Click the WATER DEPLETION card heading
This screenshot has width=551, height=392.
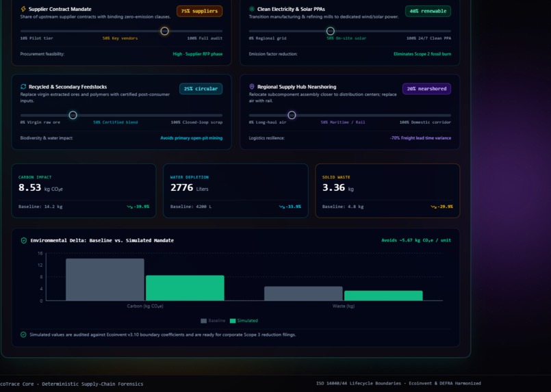point(190,177)
